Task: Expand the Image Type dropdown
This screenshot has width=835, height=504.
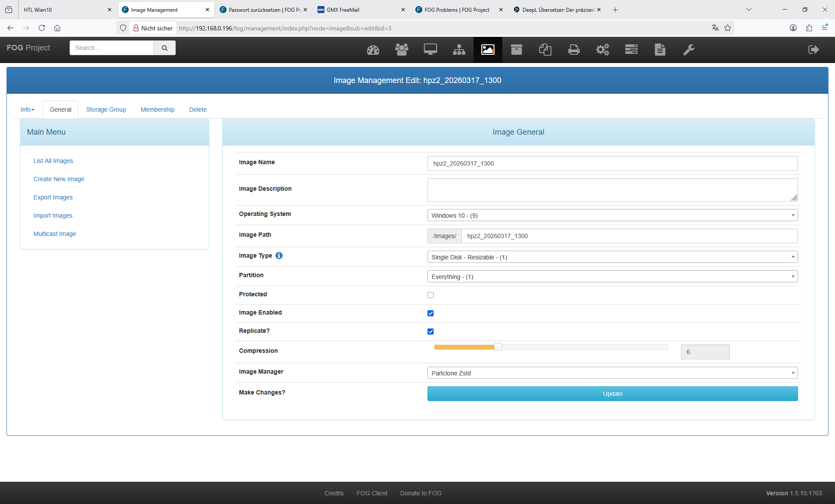Action: tap(612, 257)
